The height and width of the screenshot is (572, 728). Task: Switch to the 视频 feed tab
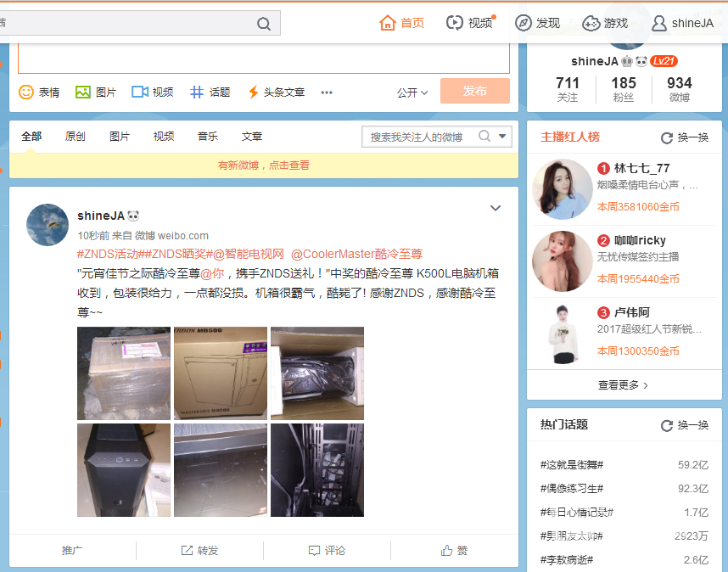pos(164,136)
